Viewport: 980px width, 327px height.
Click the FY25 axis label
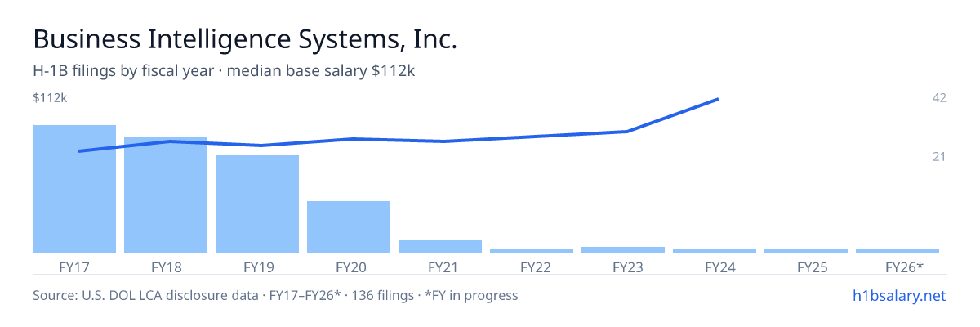coord(813,267)
